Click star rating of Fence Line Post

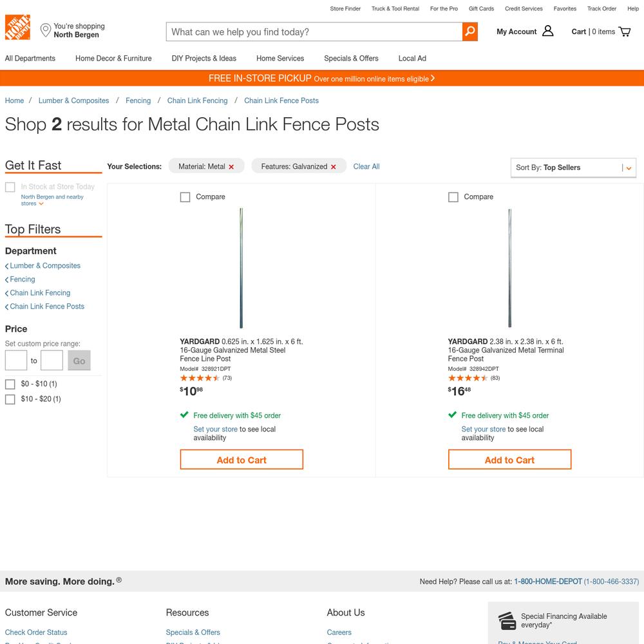click(200, 378)
